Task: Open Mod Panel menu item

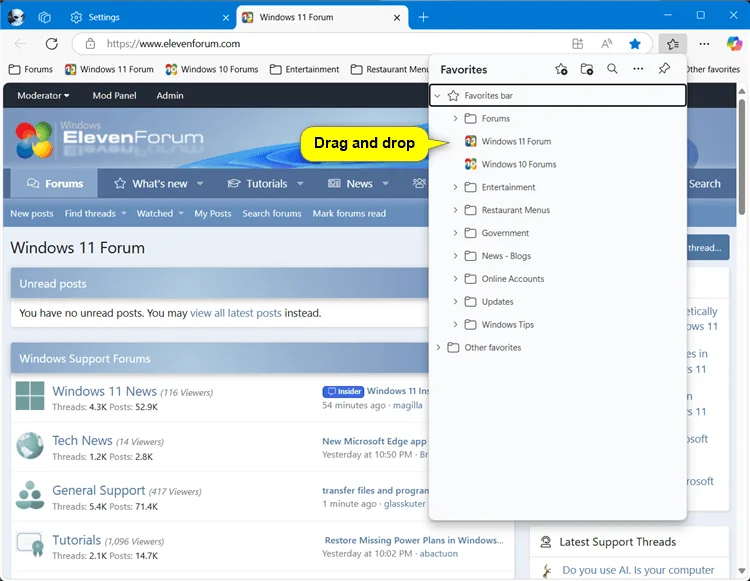Action: 114,96
